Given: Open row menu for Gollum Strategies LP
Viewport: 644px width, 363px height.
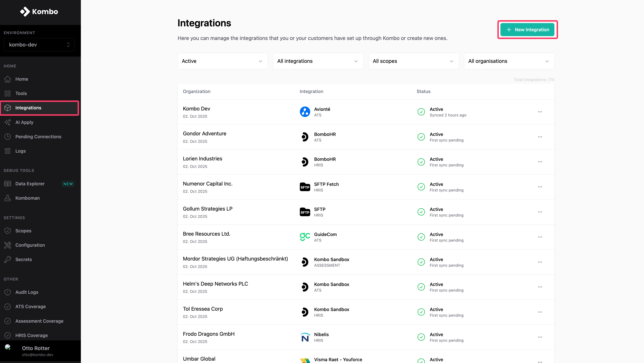Looking at the screenshot, I should (540, 212).
